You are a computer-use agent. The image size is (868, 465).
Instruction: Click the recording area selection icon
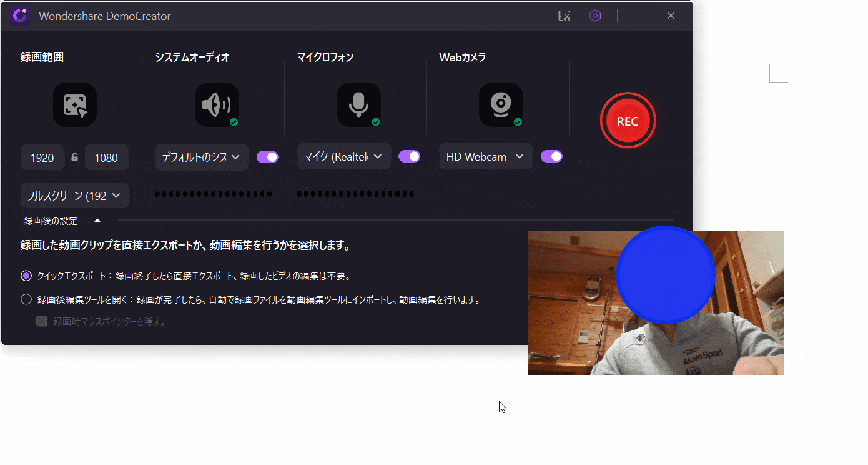[75, 105]
